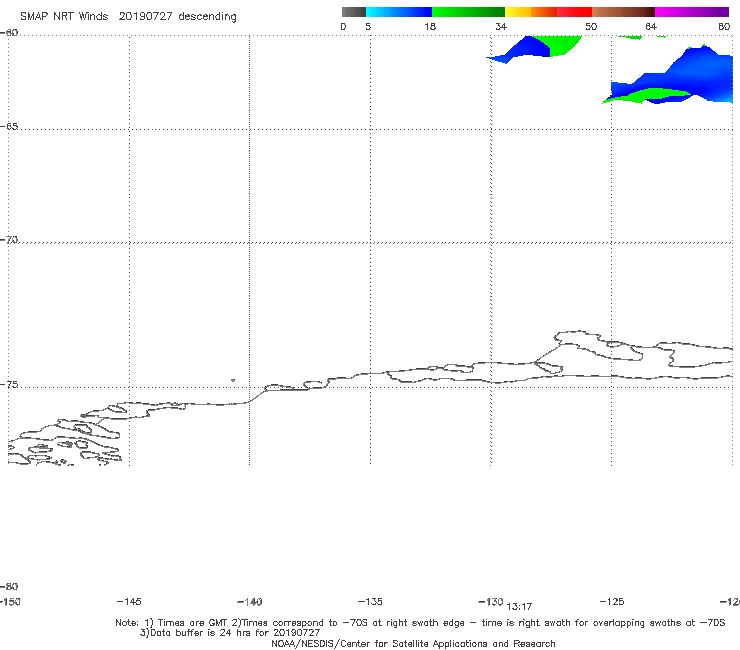The image size is (740, 650).
Task: Click the brown segment of the color bar
Action: [x=623, y=12]
